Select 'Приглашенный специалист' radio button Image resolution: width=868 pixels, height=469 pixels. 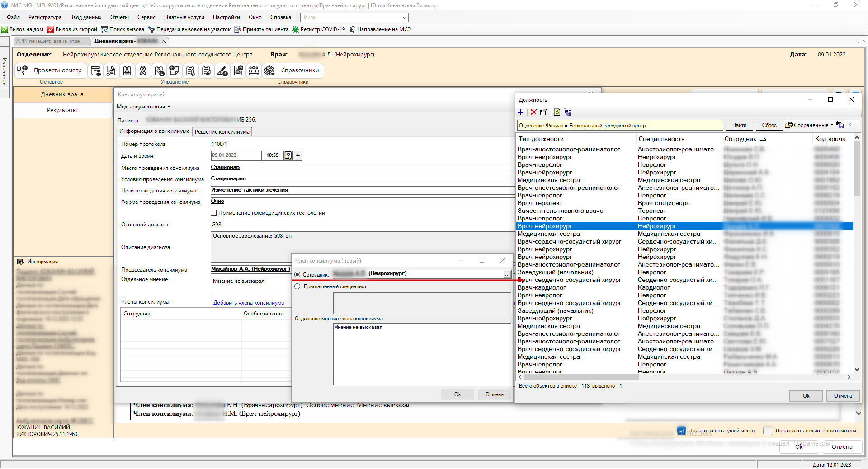(297, 286)
